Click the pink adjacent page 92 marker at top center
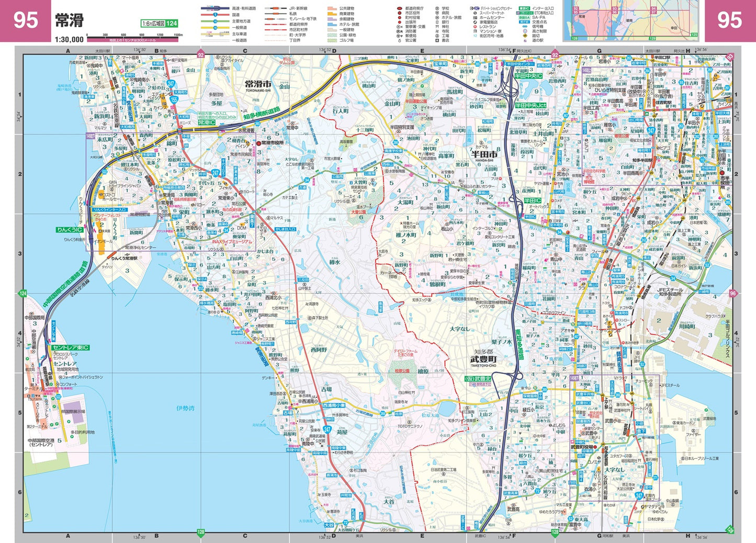Image resolution: width=756 pixels, height=543 pixels. (x=200, y=54)
